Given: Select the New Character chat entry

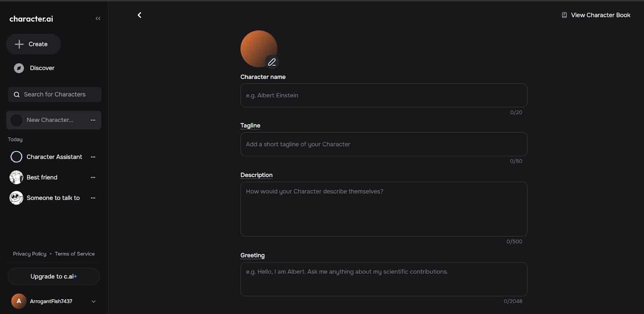Looking at the screenshot, I should (x=54, y=120).
